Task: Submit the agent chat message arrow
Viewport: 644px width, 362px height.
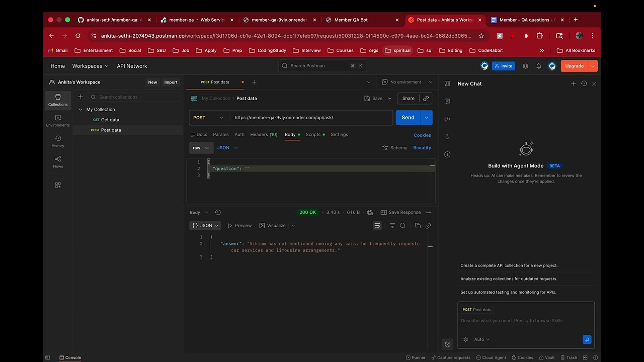Action: click(x=587, y=339)
